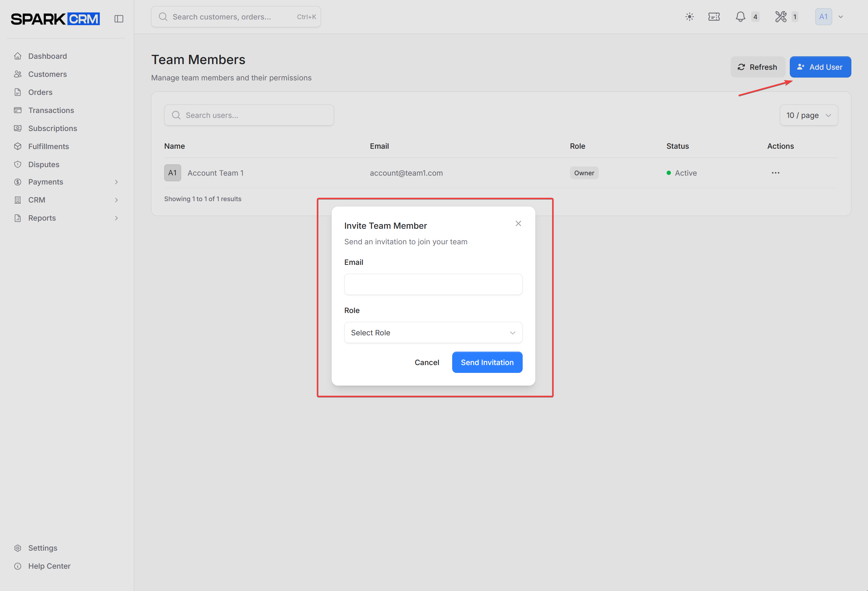Image resolution: width=868 pixels, height=591 pixels.
Task: Click Cancel in the invite dialog
Action: (x=427, y=362)
